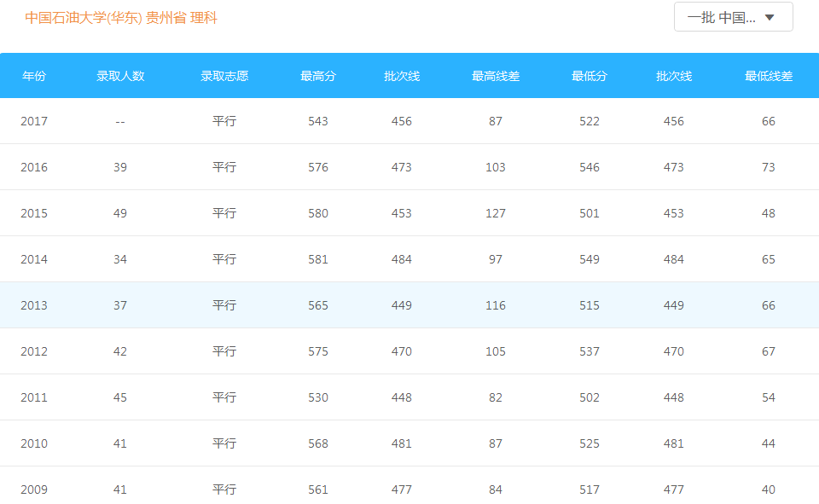Open the 一批 中国... batch dropdown
The width and height of the screenshot is (819, 504).
734,17
